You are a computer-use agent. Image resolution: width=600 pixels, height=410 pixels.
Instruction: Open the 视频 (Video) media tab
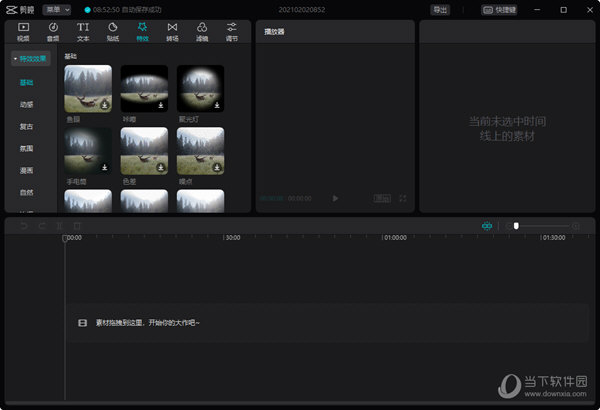click(22, 30)
